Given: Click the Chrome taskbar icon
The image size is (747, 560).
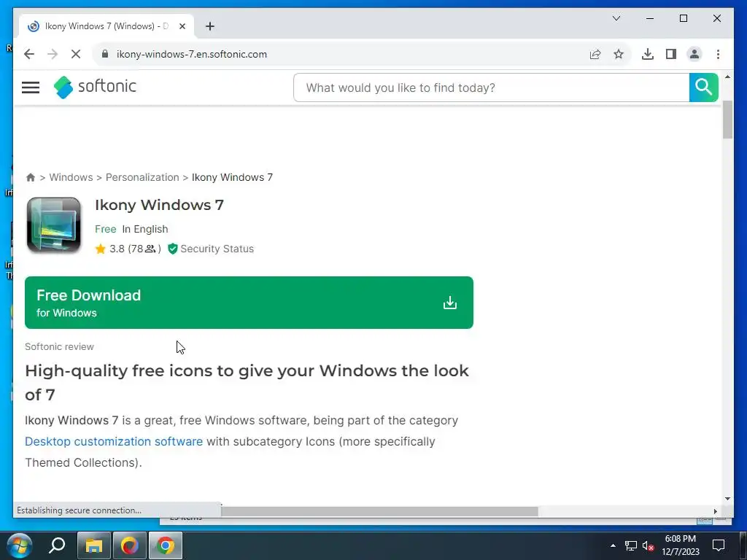Looking at the screenshot, I should (166, 545).
